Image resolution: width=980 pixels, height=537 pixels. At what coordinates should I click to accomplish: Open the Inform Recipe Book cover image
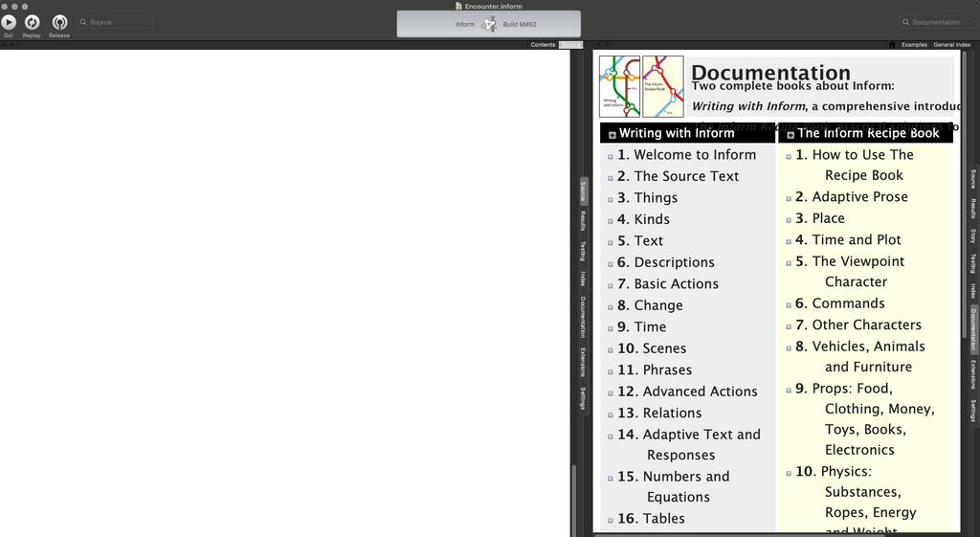[663, 86]
